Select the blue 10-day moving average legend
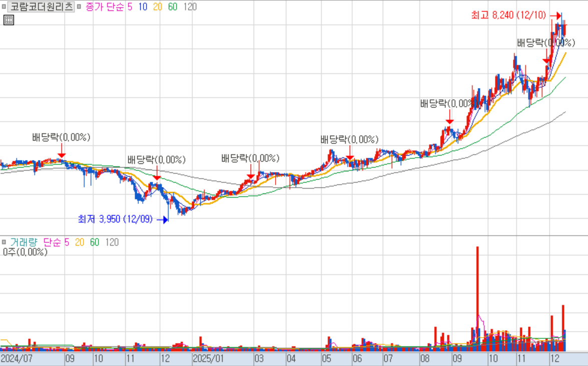 [143, 7]
